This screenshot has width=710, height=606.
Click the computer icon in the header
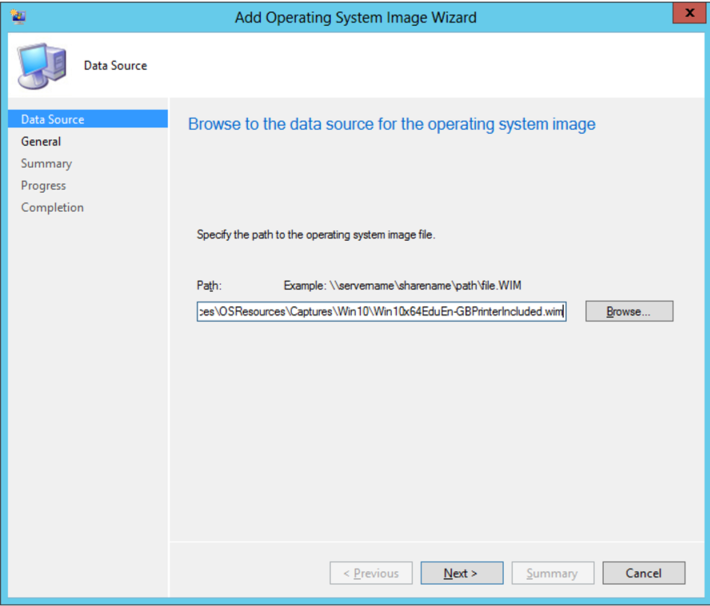(42, 66)
